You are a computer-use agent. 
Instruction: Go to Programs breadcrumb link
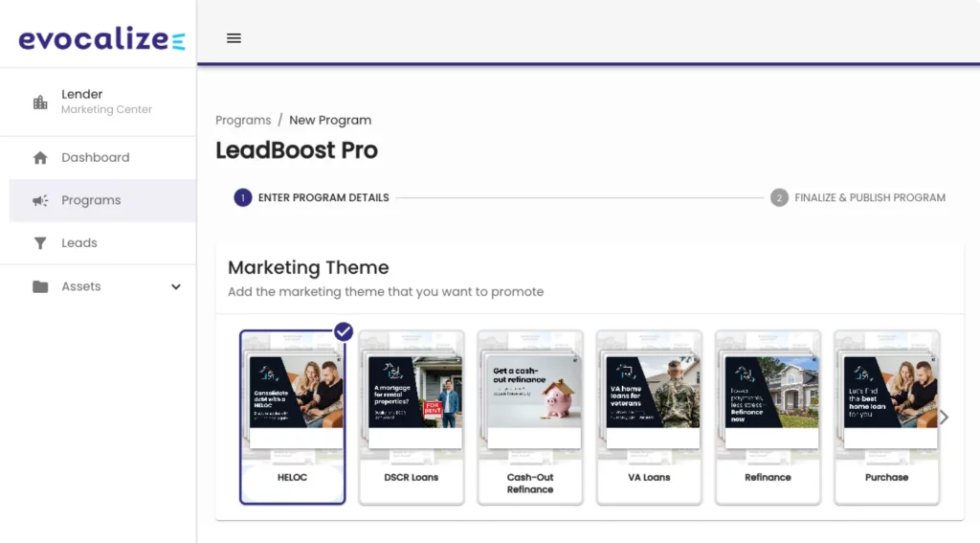243,120
